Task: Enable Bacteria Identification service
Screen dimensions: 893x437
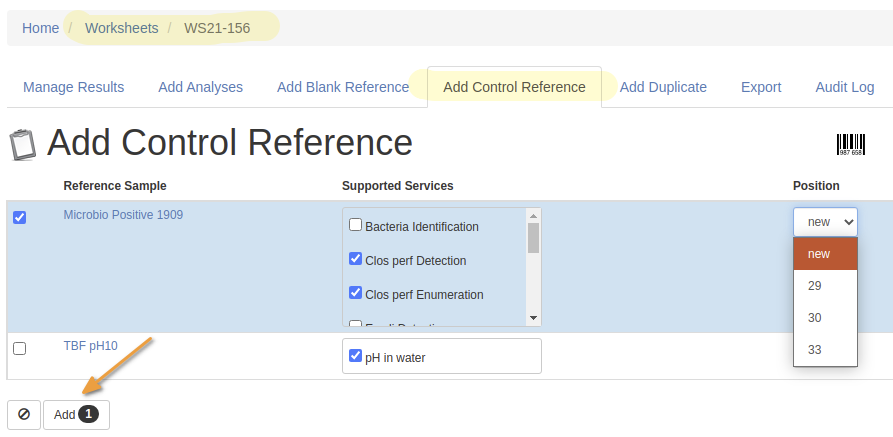Action: (355, 225)
